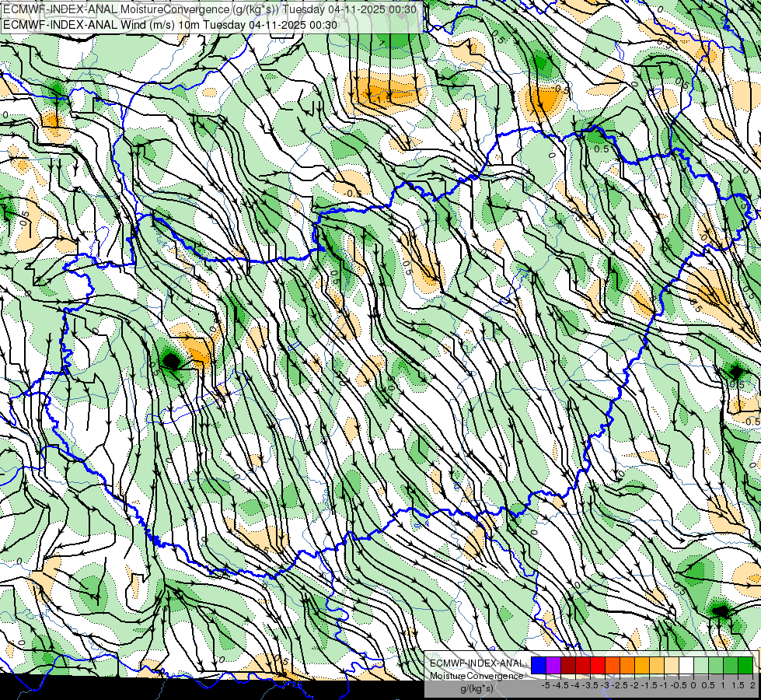
Task: Select the purple legend color swatch
Action: 553,666
